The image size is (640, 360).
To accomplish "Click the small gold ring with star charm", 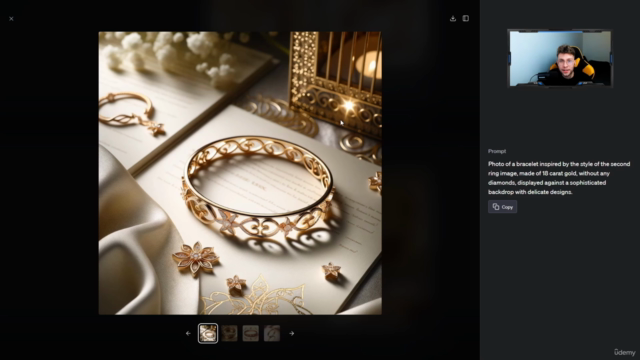I will pos(131,113).
